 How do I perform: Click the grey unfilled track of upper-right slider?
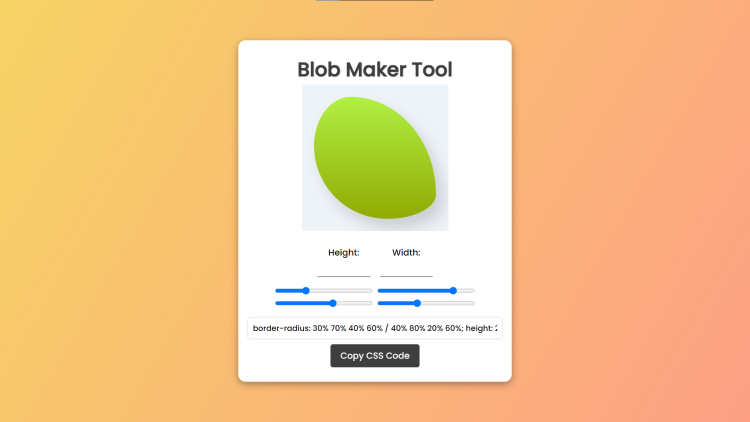[x=466, y=291]
